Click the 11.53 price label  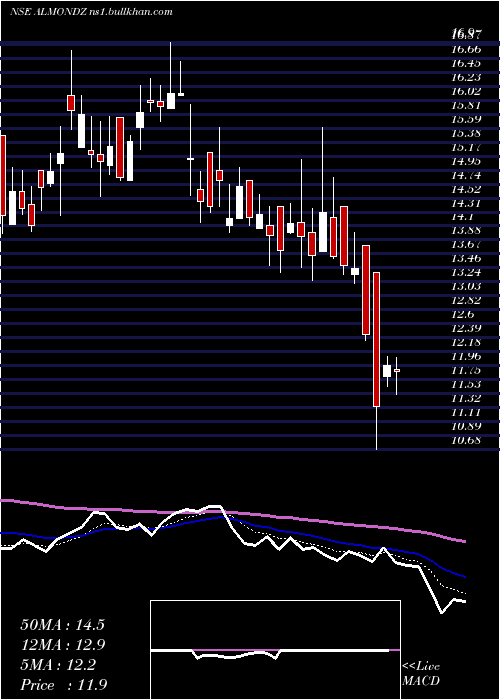coord(466,384)
